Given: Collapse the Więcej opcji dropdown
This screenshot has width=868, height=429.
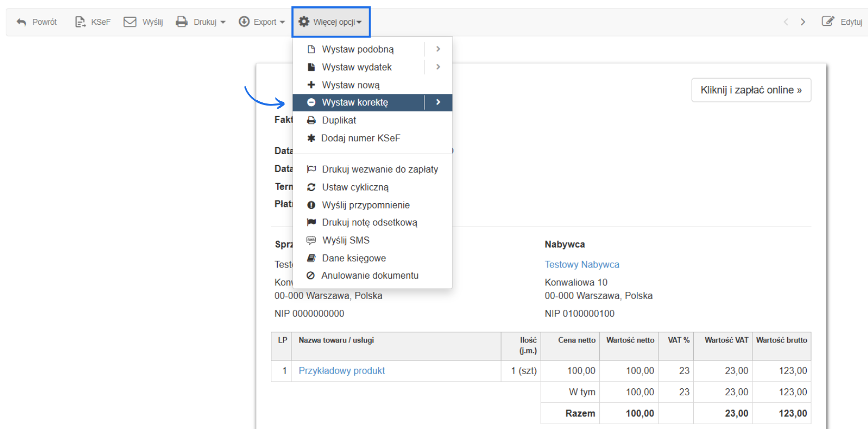Looking at the screenshot, I should 331,22.
